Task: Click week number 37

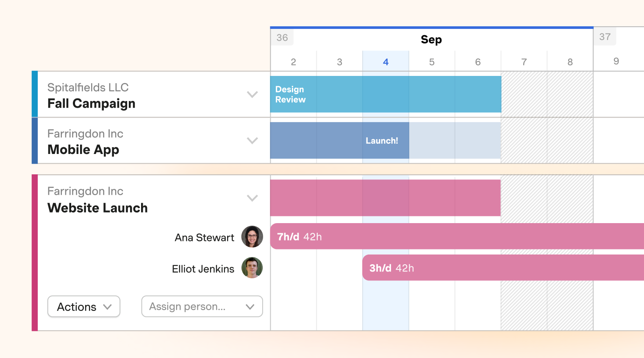Action: click(x=605, y=36)
